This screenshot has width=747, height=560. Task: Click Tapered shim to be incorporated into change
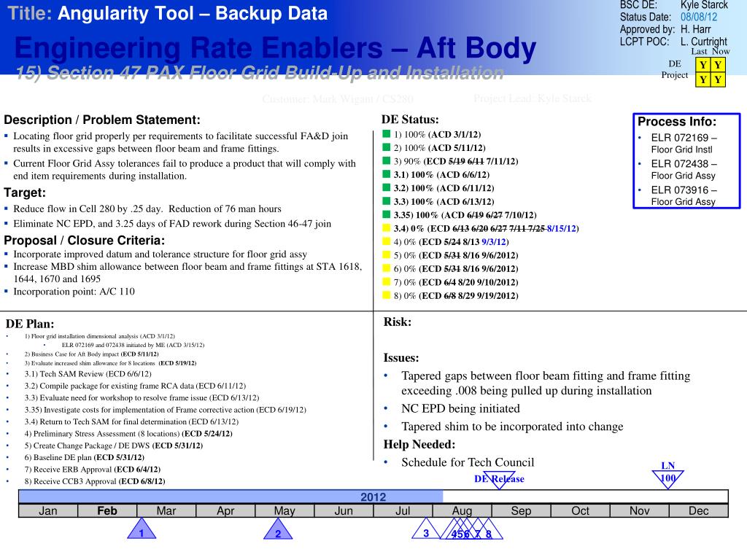[x=512, y=427]
